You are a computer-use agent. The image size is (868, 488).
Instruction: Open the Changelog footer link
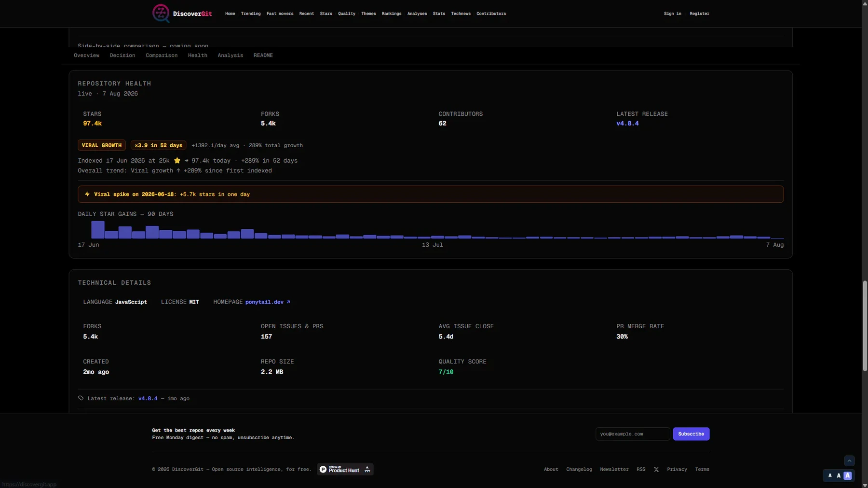(579, 469)
